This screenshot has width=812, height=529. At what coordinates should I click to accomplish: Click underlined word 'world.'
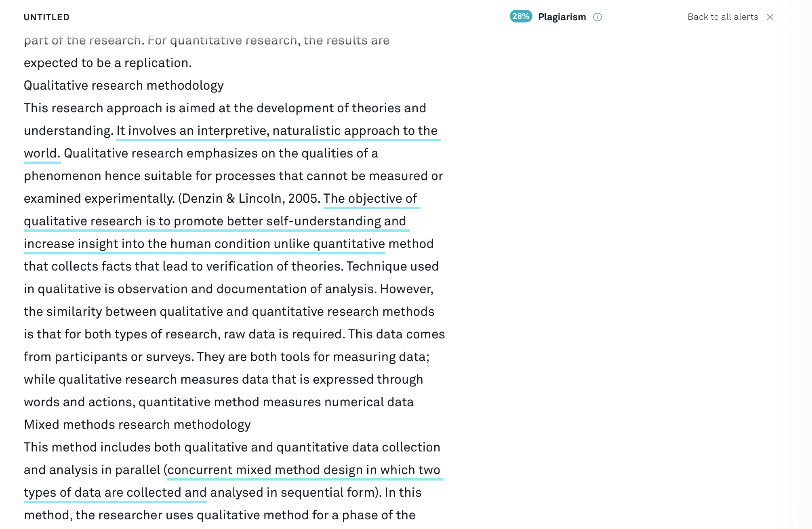(42, 153)
